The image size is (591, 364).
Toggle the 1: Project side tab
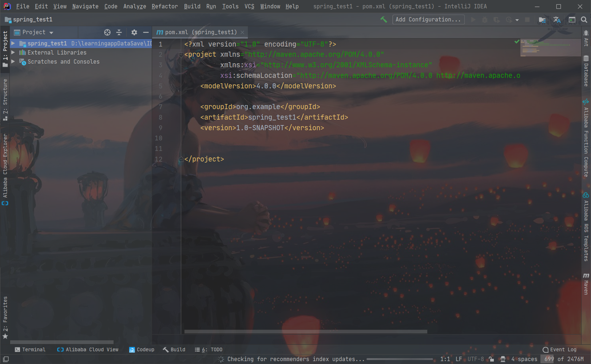click(5, 49)
